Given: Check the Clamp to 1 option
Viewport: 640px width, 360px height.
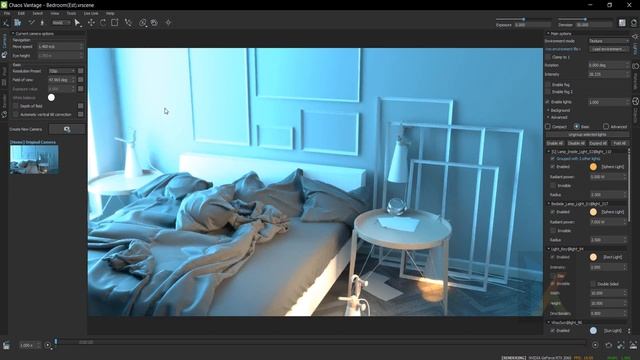Looking at the screenshot, I should 548,57.
